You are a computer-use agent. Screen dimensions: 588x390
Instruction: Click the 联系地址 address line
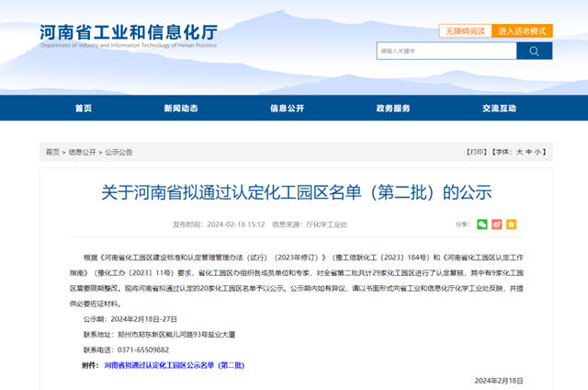click(159, 335)
